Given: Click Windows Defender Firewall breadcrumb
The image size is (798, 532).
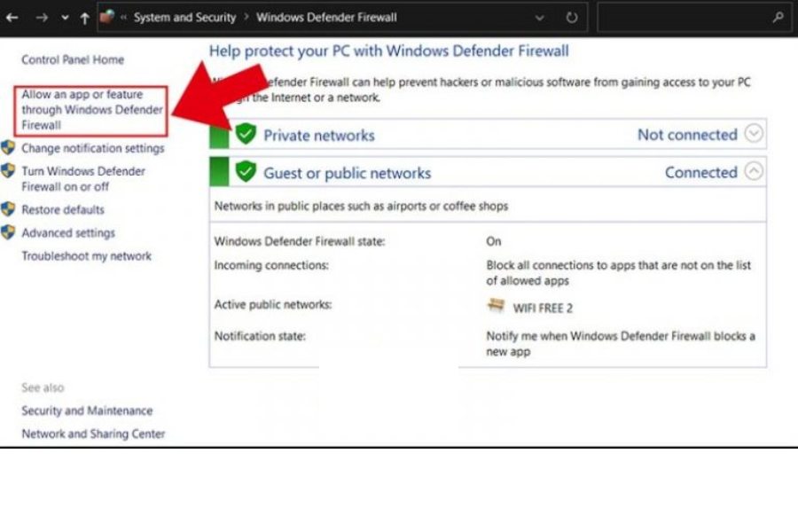Looking at the screenshot, I should (x=326, y=18).
